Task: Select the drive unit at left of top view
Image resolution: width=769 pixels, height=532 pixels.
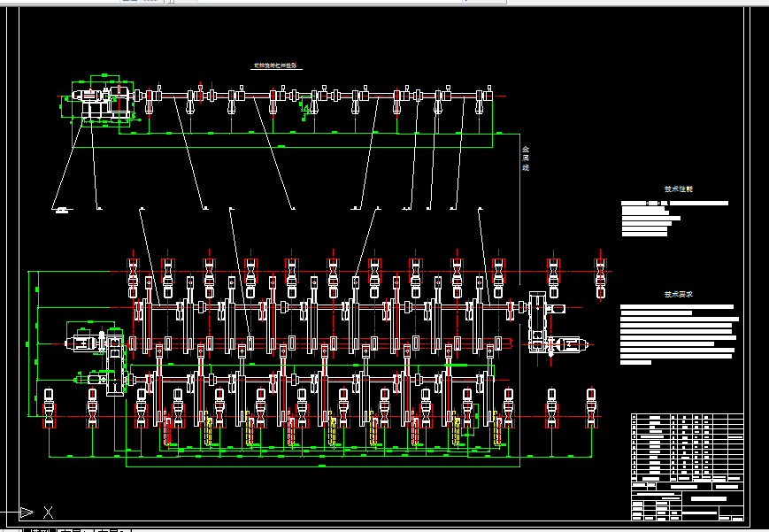Action: tap(103, 101)
